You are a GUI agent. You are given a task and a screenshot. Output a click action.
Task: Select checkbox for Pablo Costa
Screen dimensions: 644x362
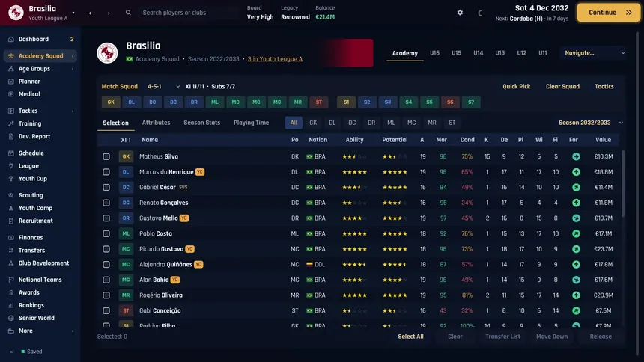click(x=106, y=233)
